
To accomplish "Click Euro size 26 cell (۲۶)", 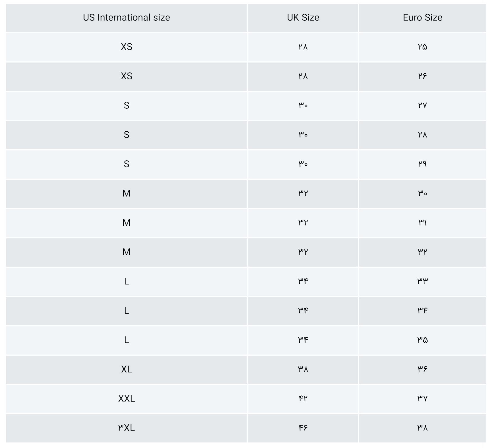I will pos(423,76).
